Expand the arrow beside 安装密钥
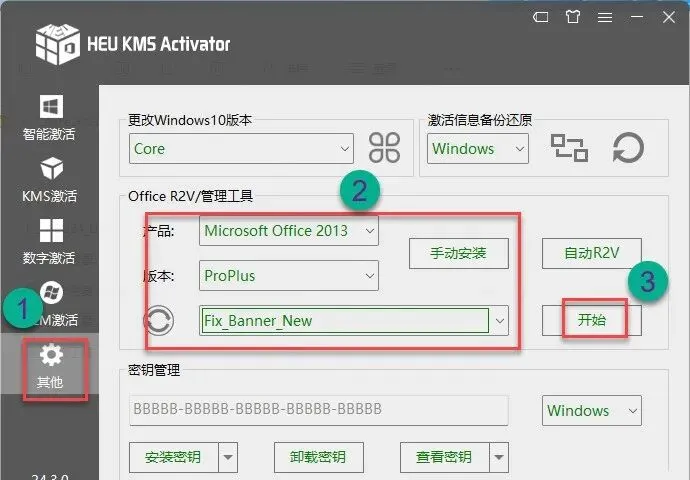Image resolution: width=690 pixels, height=480 pixels. tap(228, 457)
